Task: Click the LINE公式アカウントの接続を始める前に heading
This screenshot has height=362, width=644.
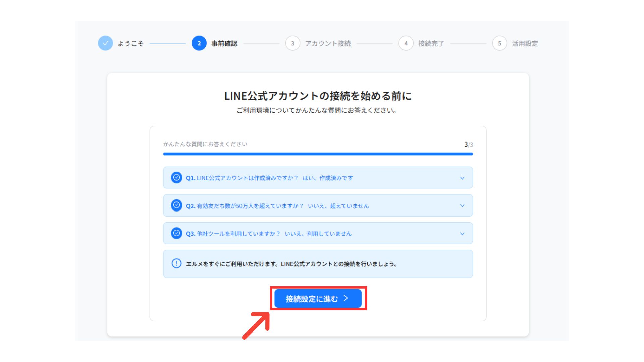Action: (318, 96)
